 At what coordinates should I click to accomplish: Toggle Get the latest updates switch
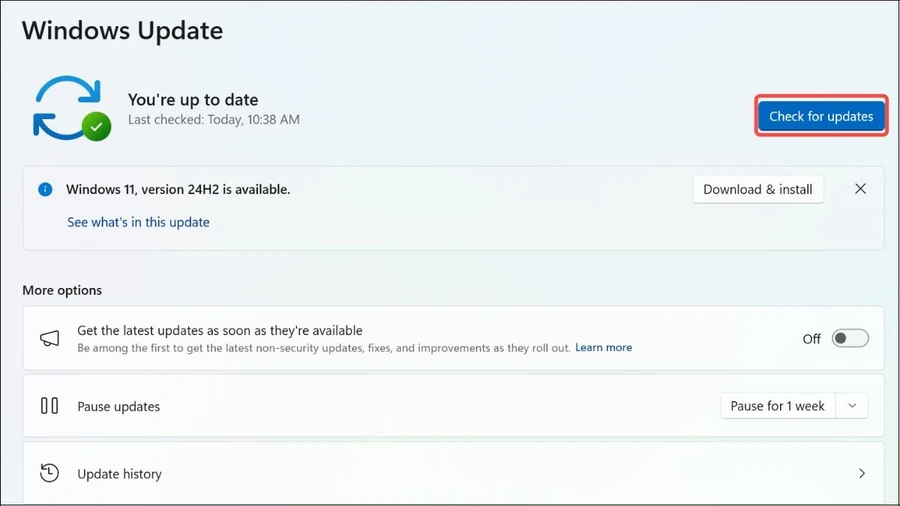click(850, 338)
